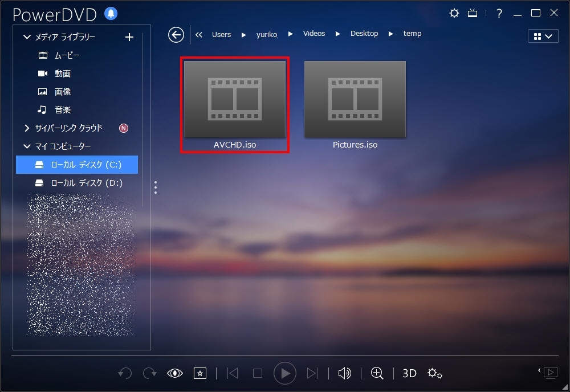Click the stop button
The height and width of the screenshot is (392, 570).
pyautogui.click(x=258, y=373)
